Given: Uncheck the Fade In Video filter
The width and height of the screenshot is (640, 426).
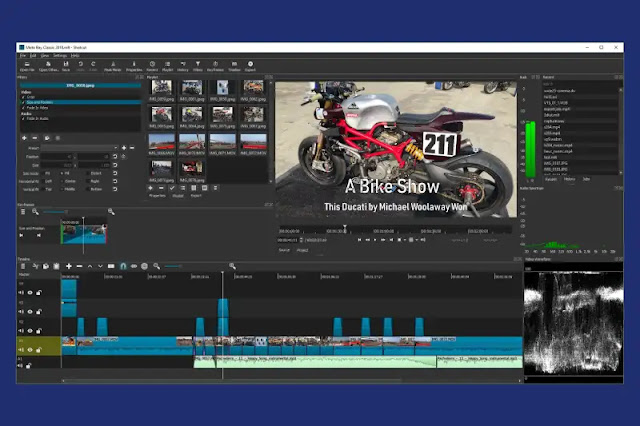Looking at the screenshot, I should pyautogui.click(x=23, y=108).
